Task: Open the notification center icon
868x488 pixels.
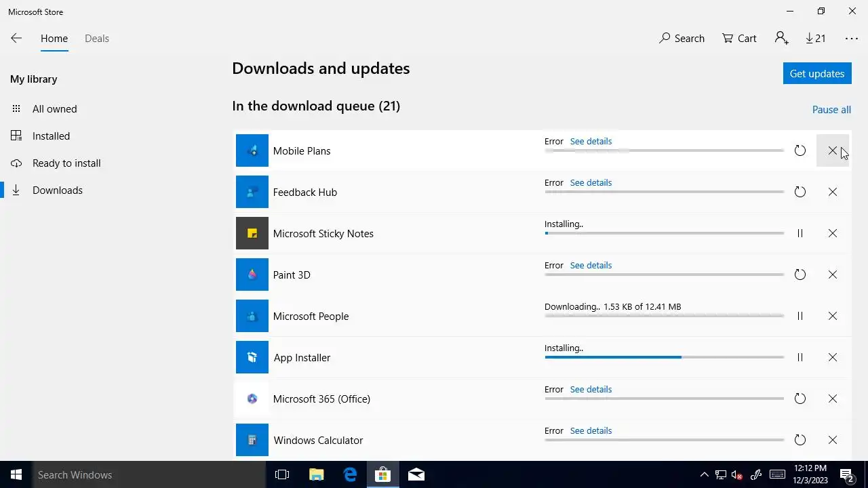Action: coord(847,474)
